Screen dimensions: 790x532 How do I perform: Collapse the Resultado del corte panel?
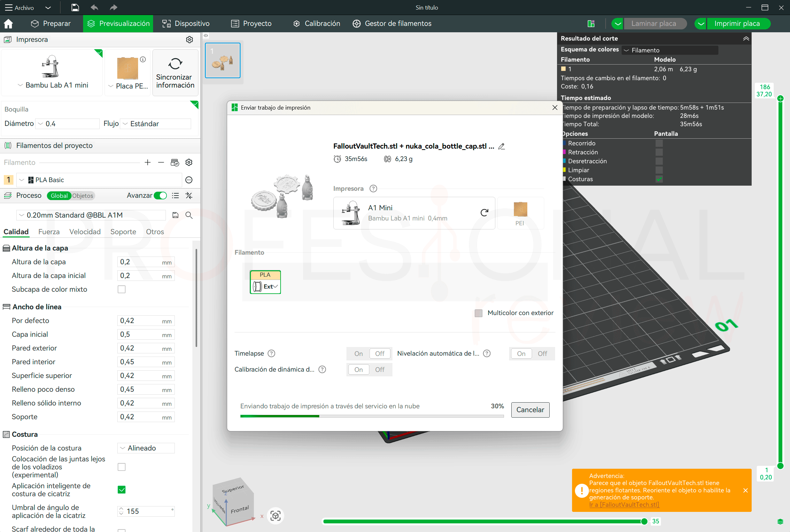(746, 39)
